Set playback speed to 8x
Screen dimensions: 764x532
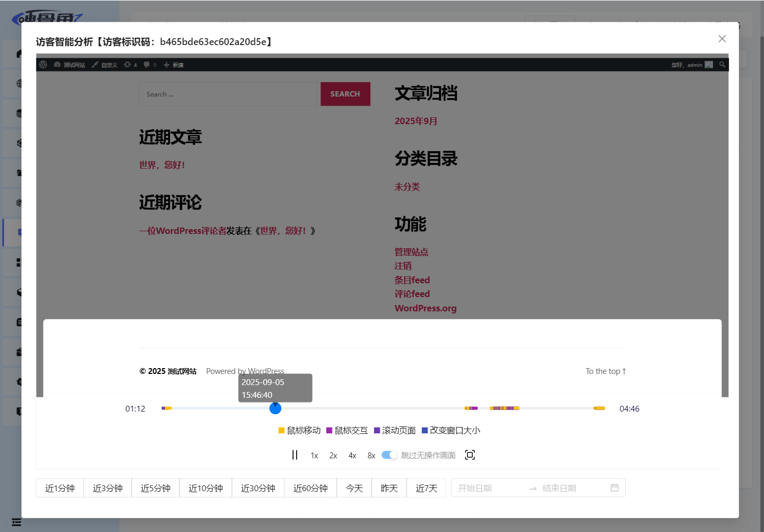click(x=371, y=456)
